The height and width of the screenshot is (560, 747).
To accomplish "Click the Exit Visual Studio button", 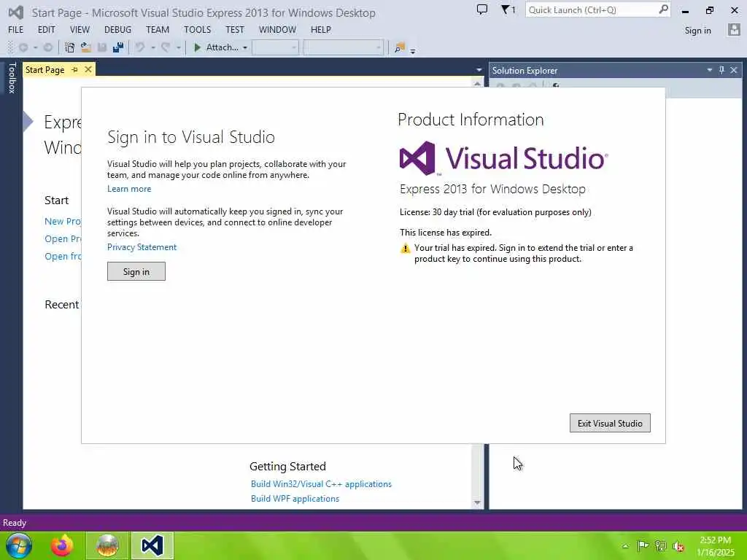I will pyautogui.click(x=610, y=424).
